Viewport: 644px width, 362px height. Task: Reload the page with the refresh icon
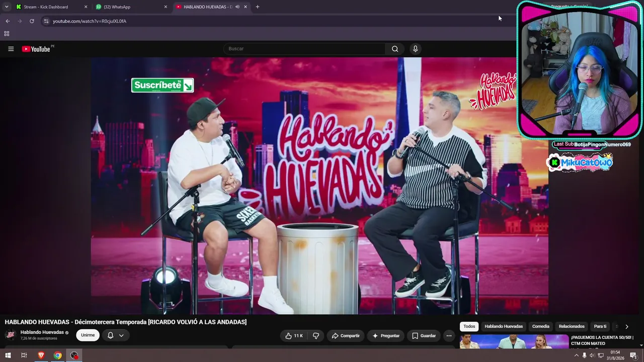tap(32, 21)
